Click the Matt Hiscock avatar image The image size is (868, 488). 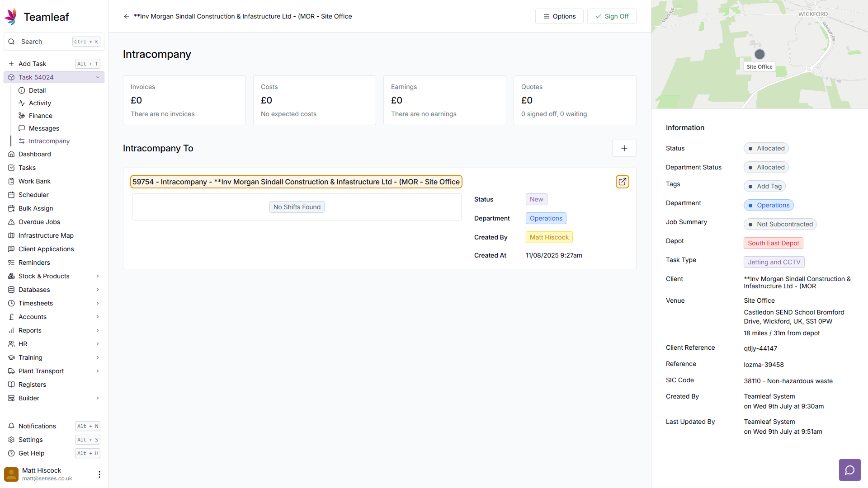[11, 474]
